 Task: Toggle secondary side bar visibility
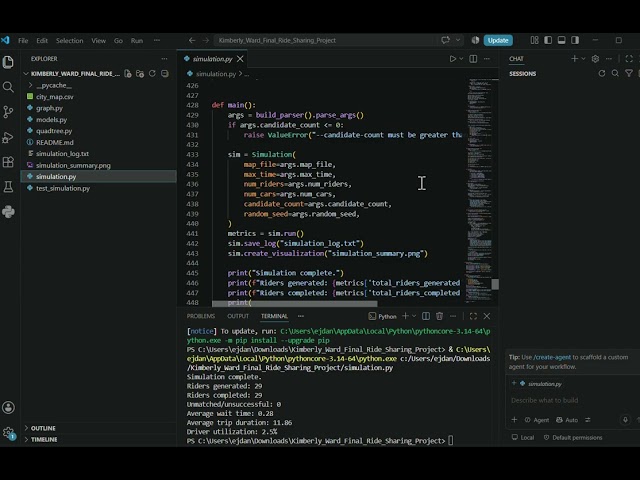[575, 40]
